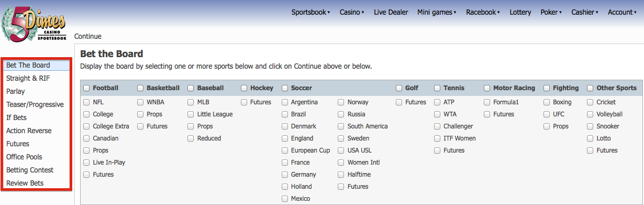Check the Women Intl checkbox

(x=341, y=163)
